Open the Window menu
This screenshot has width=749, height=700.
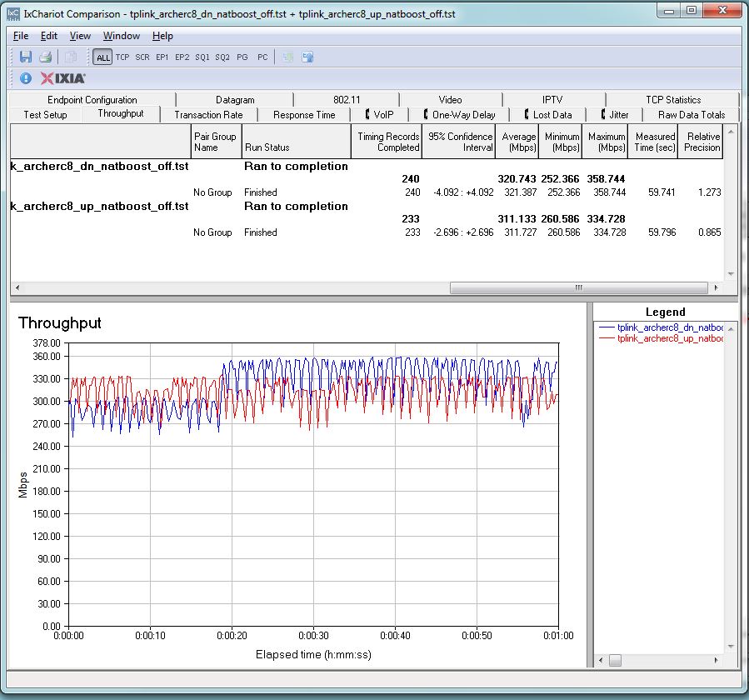(122, 36)
